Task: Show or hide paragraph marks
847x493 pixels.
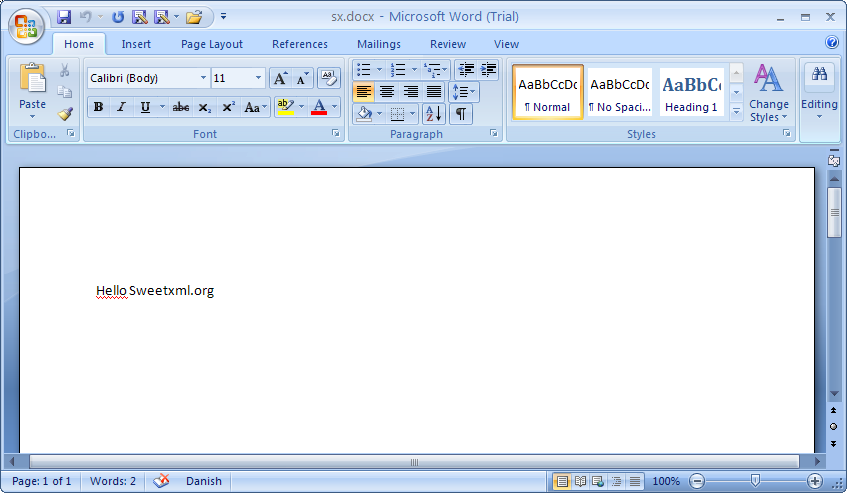Action: [461, 114]
